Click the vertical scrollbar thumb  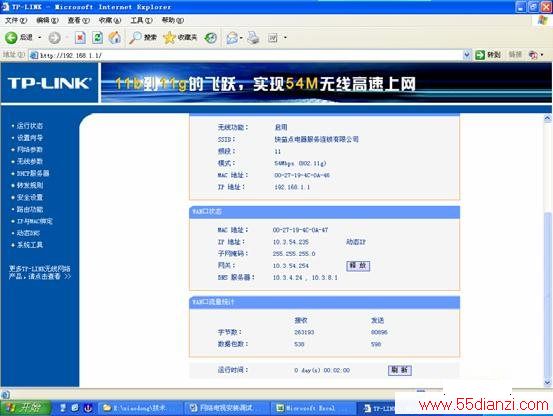tap(547, 294)
